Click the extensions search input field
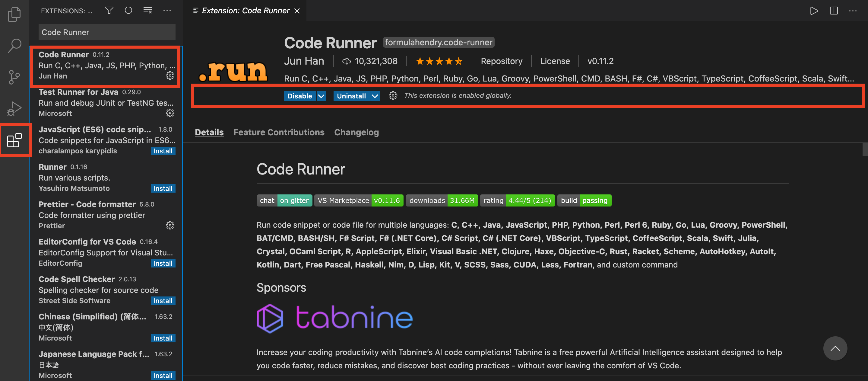 (x=107, y=32)
